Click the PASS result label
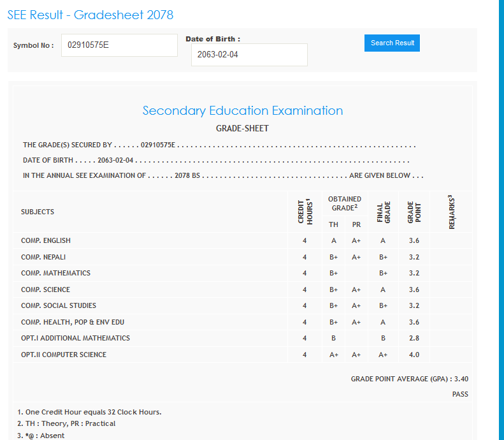The height and width of the screenshot is (440, 504). coord(460,395)
